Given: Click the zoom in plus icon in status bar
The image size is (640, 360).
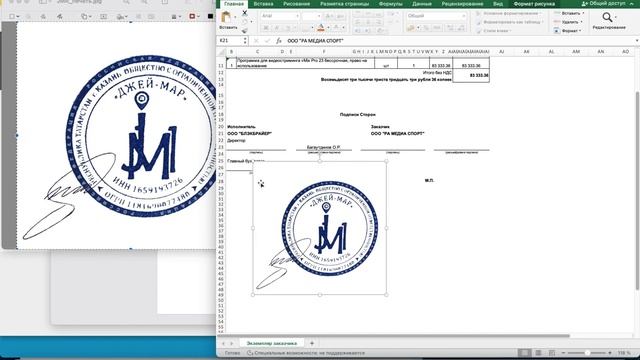Looking at the screenshot, I should pyautogui.click(x=610, y=353).
